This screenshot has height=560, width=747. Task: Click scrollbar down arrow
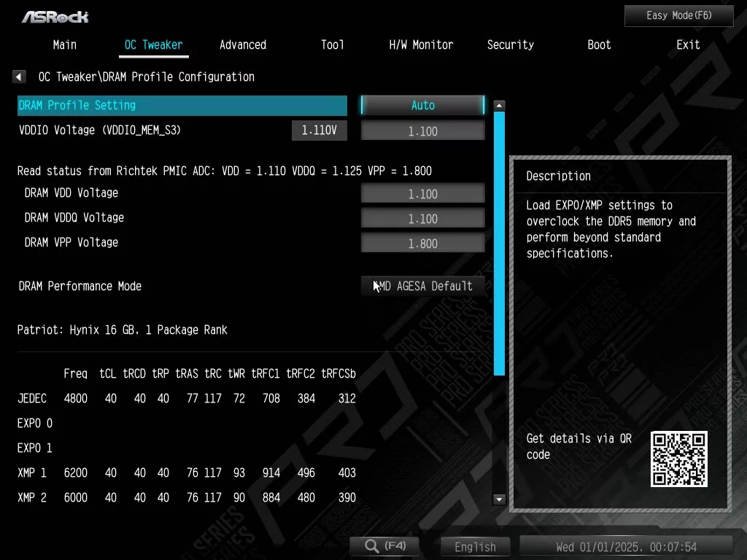click(499, 499)
